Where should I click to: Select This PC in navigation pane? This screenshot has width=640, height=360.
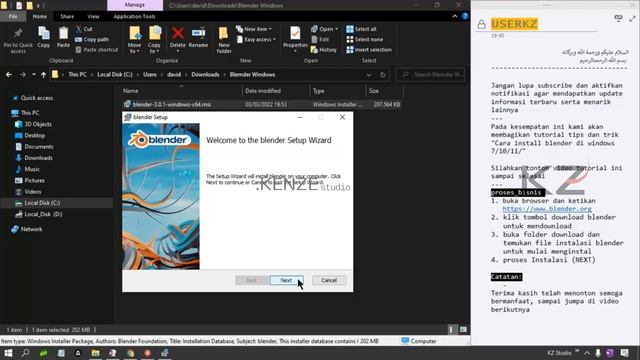30,113
